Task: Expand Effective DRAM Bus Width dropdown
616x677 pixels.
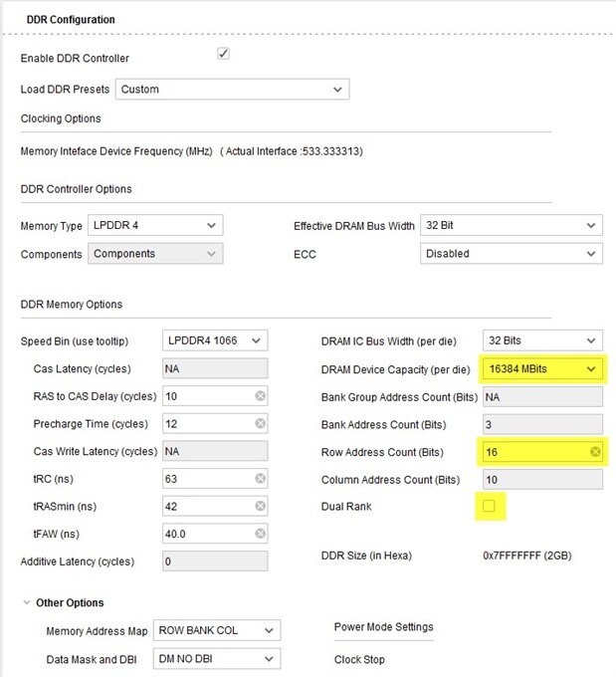Action: tap(511, 226)
